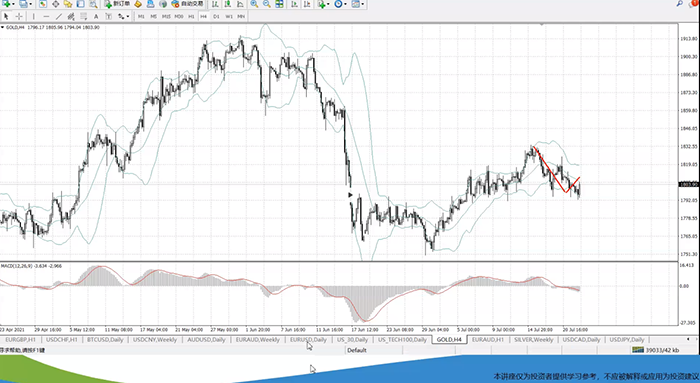The height and width of the screenshot is (383, 700).
Task: Switch to the M15 timeframe
Action: (x=166, y=17)
